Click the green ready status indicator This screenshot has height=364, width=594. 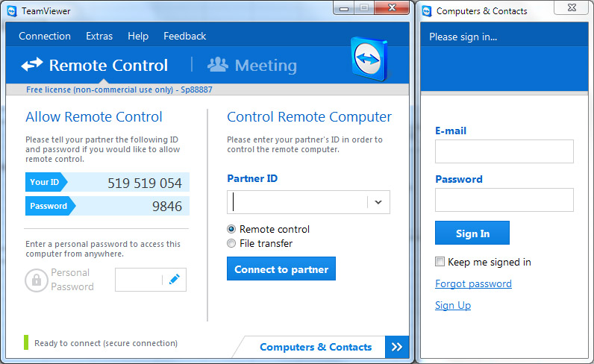(26, 342)
